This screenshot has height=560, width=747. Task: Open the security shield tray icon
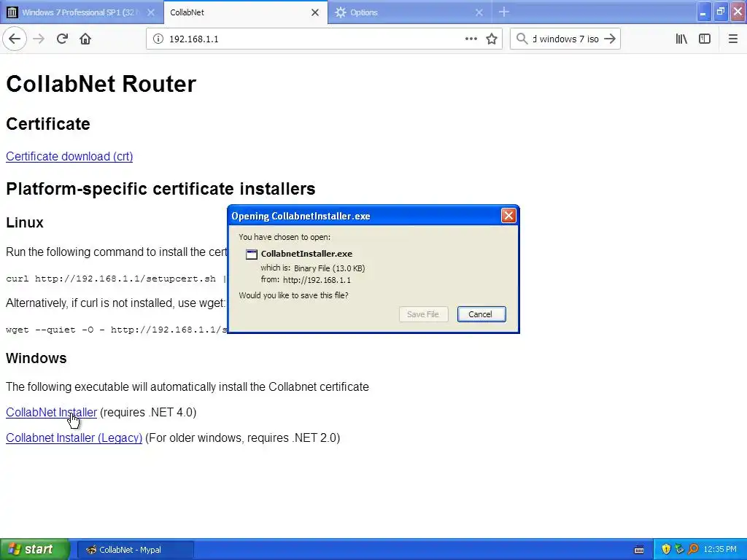[666, 549]
